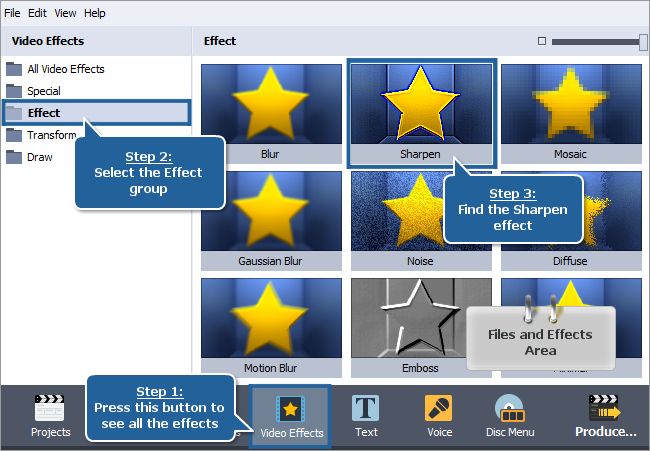The image size is (650, 451).
Task: Select the Effect folder group
Action: (96, 113)
